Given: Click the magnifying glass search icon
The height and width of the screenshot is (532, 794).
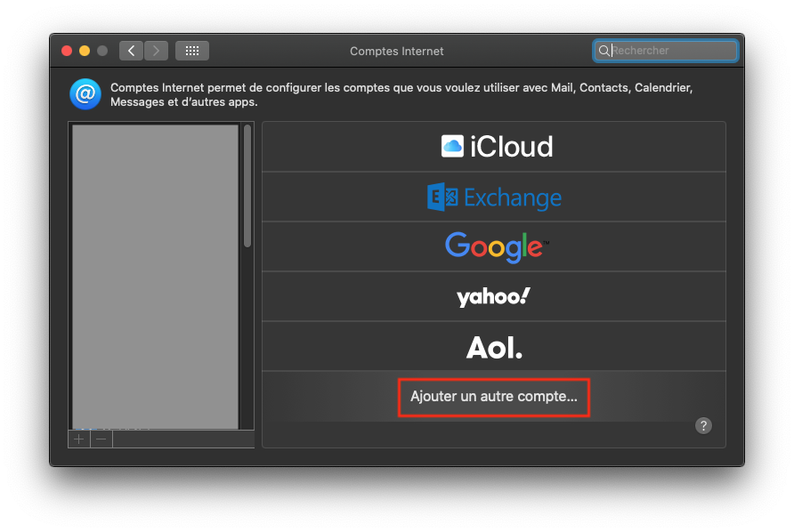Looking at the screenshot, I should pyautogui.click(x=604, y=51).
